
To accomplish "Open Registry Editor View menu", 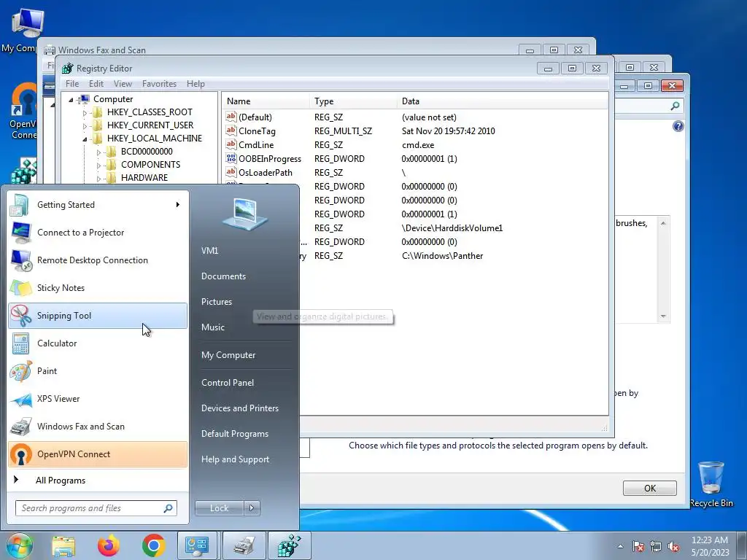I will point(123,84).
